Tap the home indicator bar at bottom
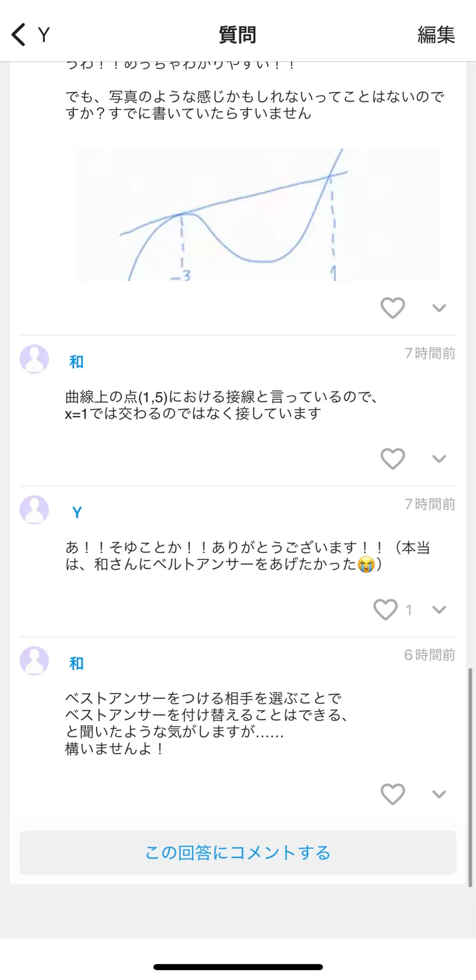Screen dimensions: 476x980 (238, 967)
